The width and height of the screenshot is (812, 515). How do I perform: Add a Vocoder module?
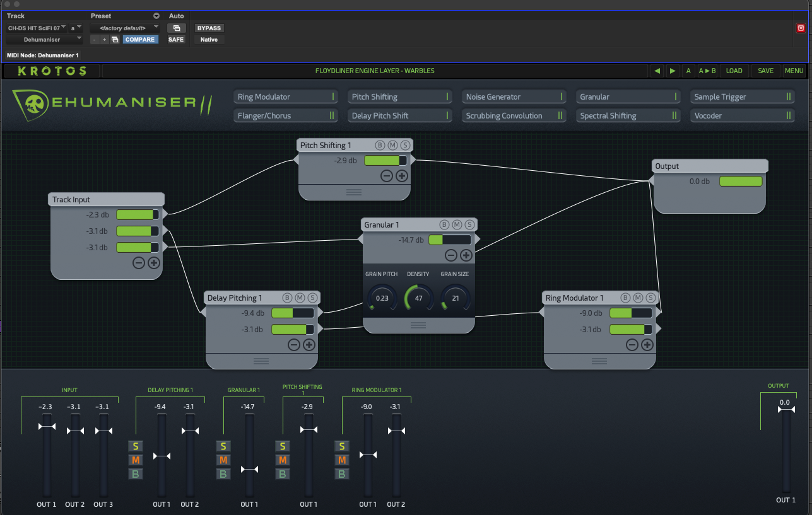coord(743,116)
